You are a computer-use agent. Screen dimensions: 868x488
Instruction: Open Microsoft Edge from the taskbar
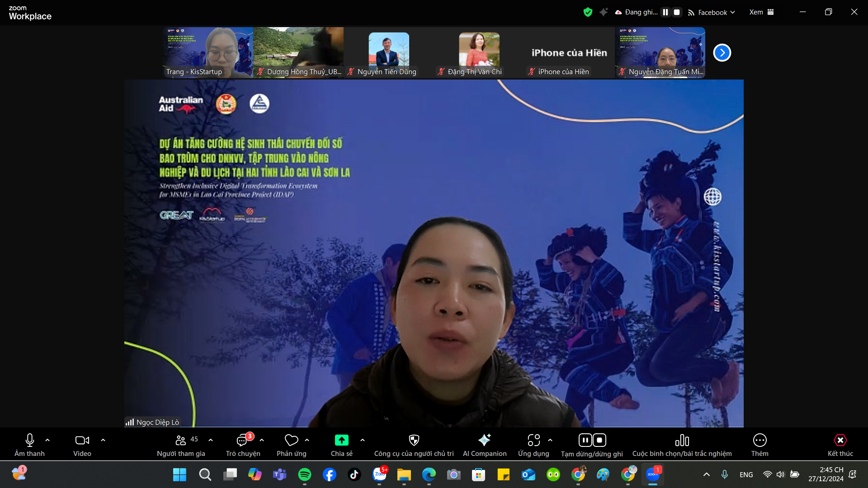coord(429,474)
